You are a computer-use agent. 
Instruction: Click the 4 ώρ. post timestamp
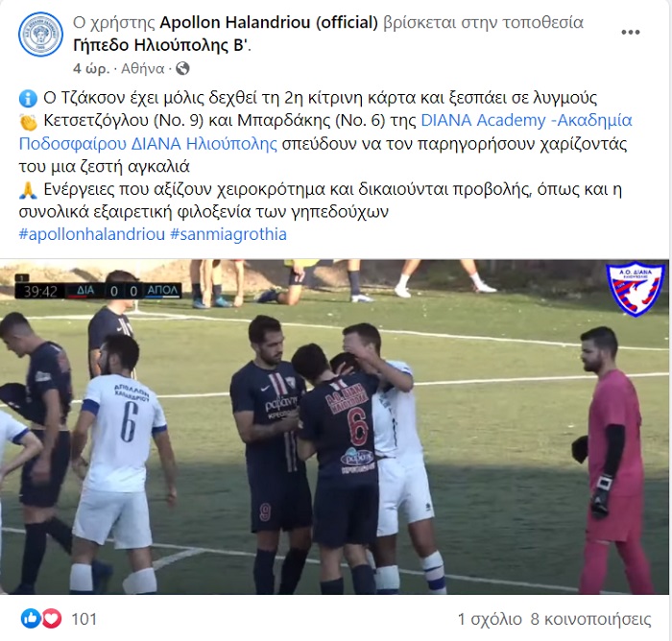pyautogui.click(x=91, y=68)
